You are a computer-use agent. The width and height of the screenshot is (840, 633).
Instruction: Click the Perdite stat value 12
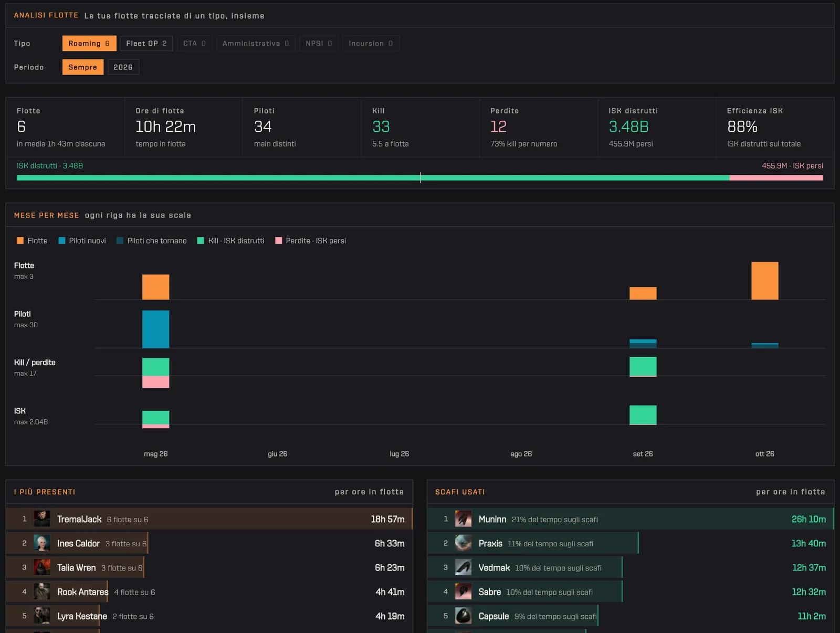tap(498, 127)
